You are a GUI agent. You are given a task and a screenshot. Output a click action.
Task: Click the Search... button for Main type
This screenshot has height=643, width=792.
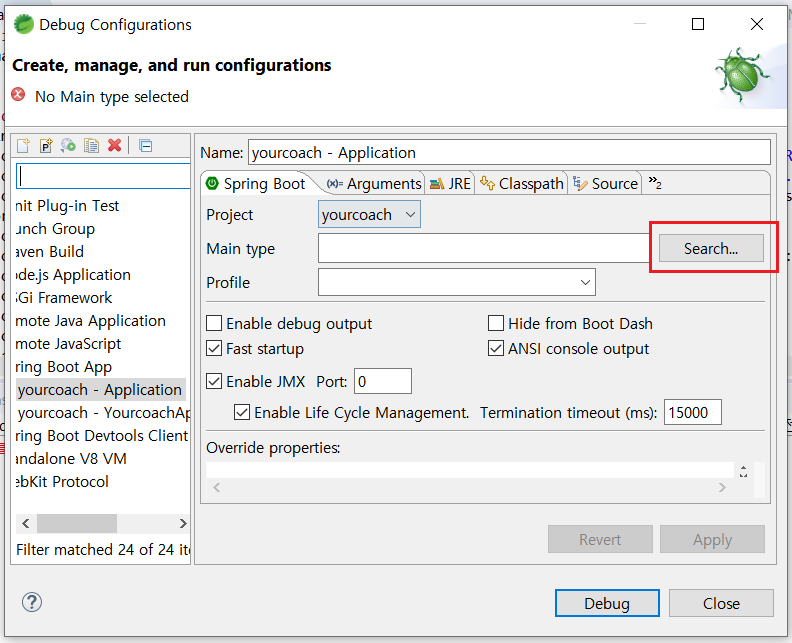point(711,248)
